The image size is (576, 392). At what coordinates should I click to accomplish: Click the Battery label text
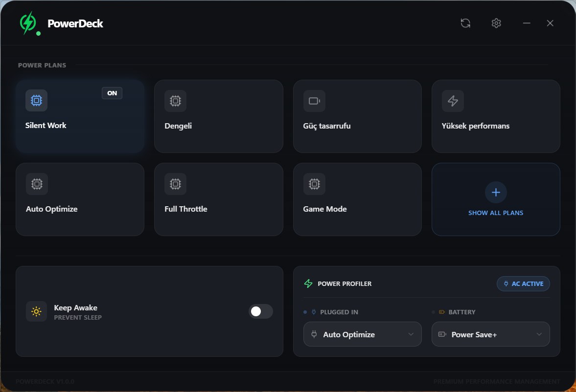462,312
